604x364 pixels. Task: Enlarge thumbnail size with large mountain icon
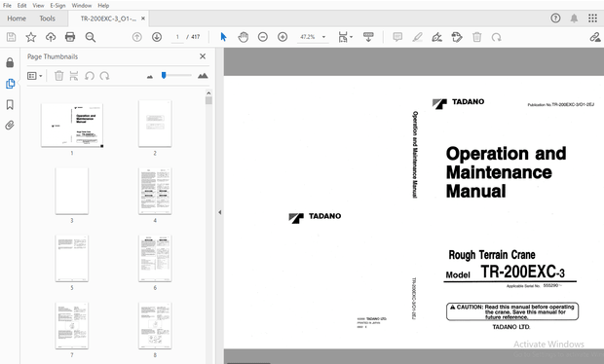click(203, 76)
